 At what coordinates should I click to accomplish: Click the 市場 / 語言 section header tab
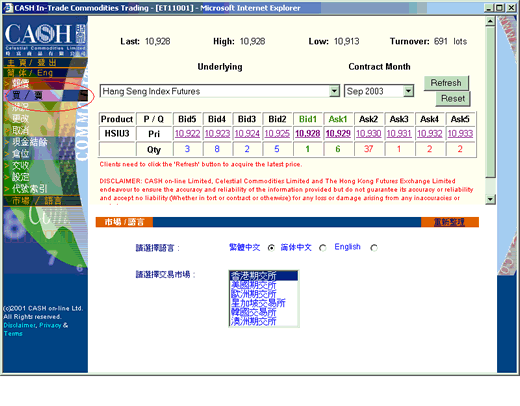pyautogui.click(x=124, y=222)
